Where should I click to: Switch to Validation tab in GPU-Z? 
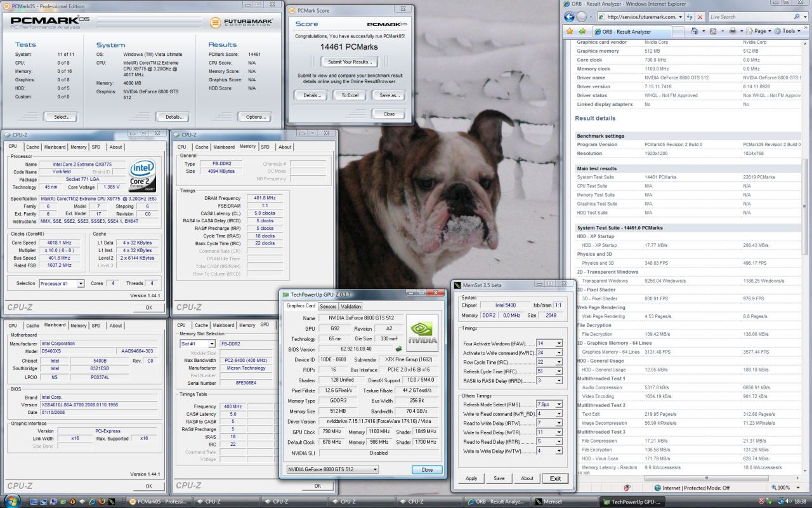coord(351,306)
